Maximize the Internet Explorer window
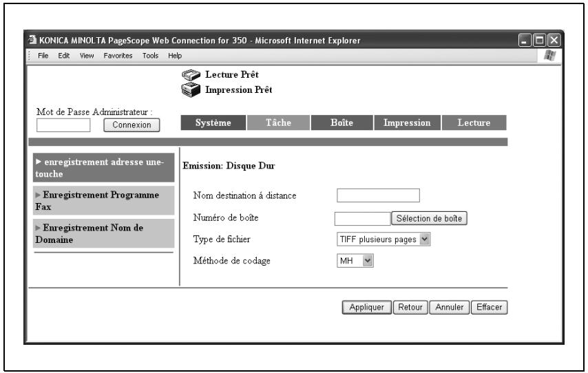The width and height of the screenshot is (588, 373). 539,40
